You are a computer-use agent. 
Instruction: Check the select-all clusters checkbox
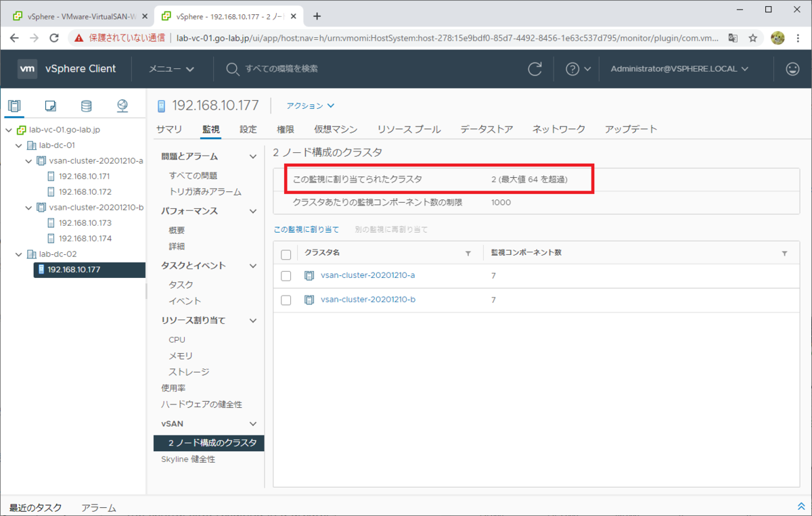click(286, 254)
